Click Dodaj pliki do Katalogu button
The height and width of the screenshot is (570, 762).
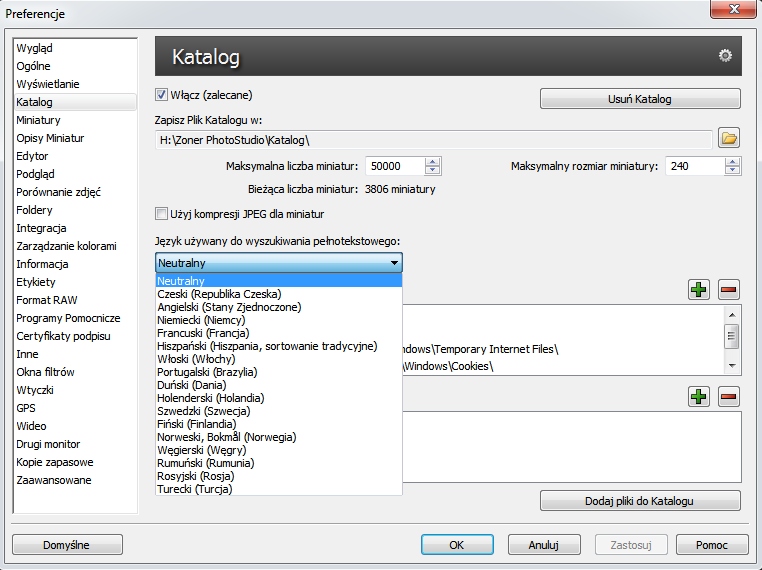(x=640, y=501)
